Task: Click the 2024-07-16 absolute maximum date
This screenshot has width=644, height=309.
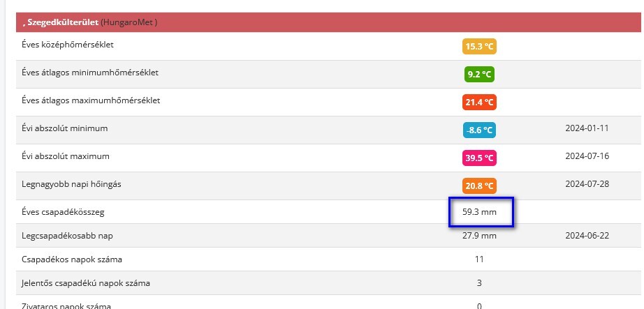Action: pyautogui.click(x=587, y=156)
